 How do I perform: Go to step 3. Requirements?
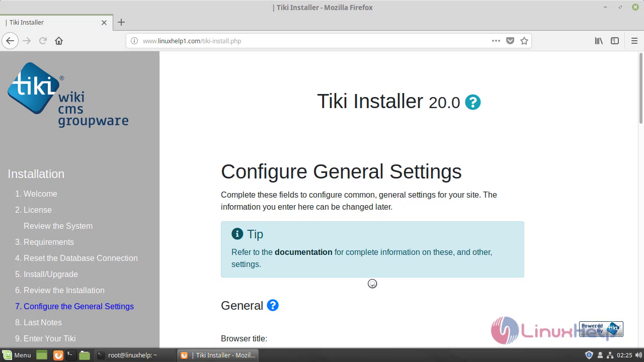coord(44,242)
